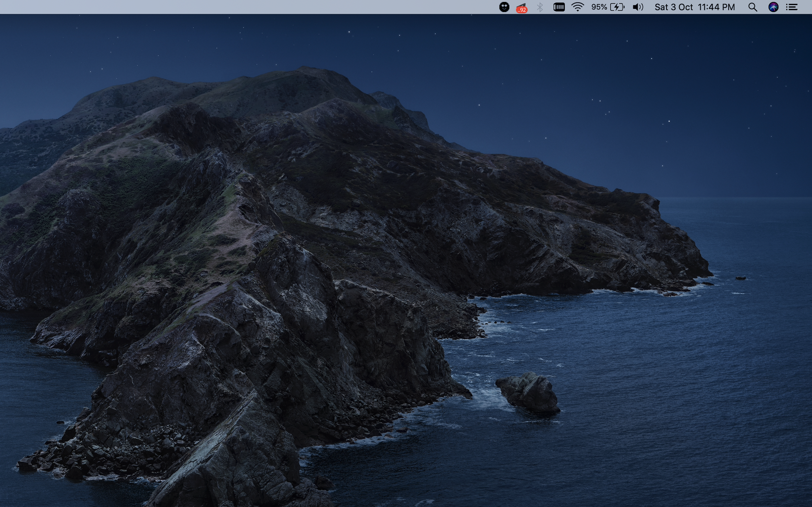812x507 pixels.
Task: Click the charging battery icon
Action: click(617, 7)
